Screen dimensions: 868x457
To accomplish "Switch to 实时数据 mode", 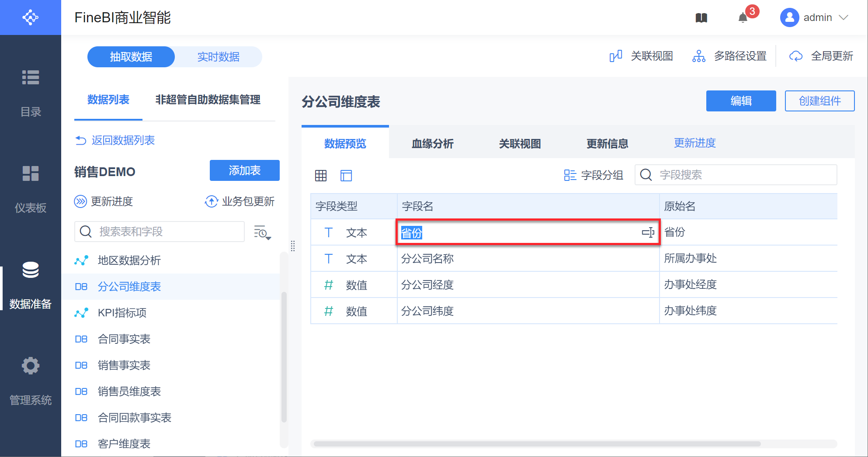I will (218, 57).
